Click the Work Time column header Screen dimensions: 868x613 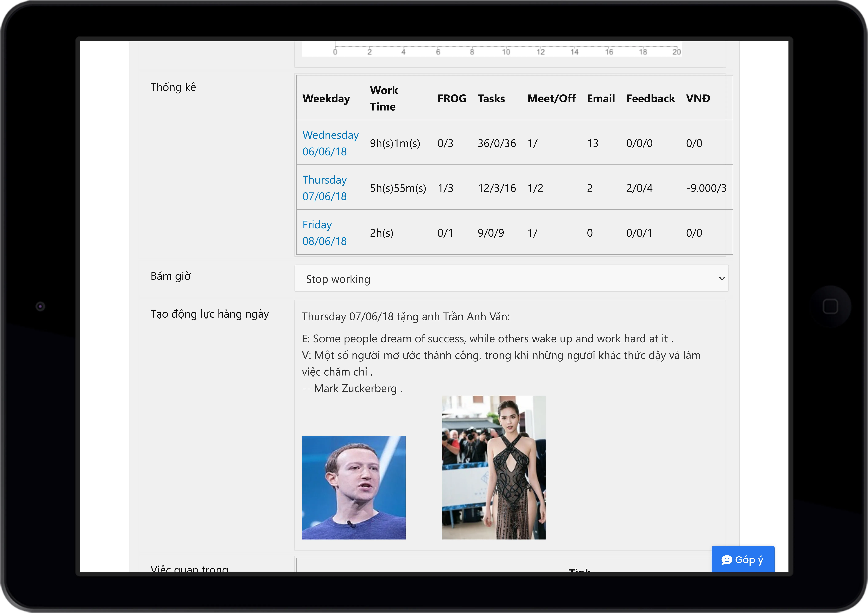pos(384,98)
